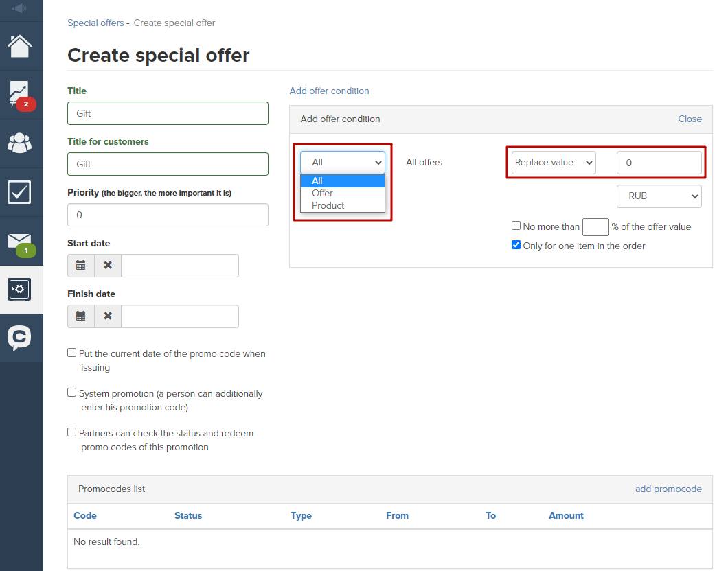Sort promocodes by Code column
The width and height of the screenshot is (728, 571).
click(85, 516)
